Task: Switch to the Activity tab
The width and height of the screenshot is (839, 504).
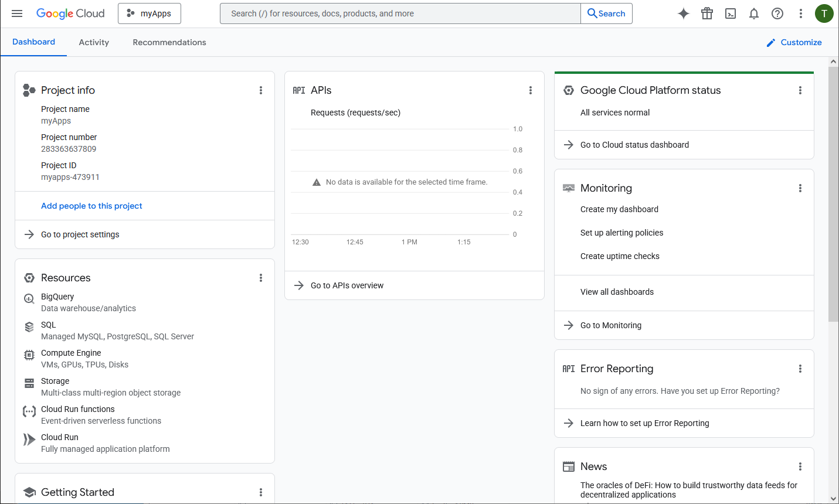Action: [x=94, y=42]
